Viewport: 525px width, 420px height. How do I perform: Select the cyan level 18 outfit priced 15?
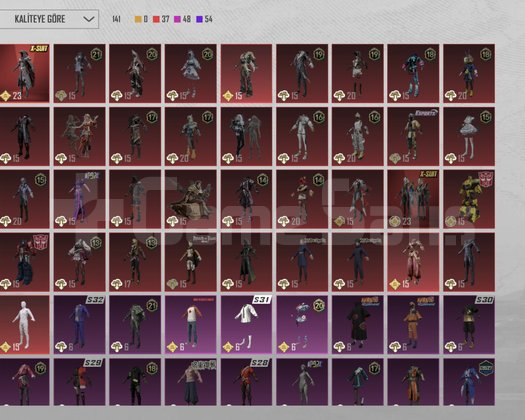[x=413, y=73]
